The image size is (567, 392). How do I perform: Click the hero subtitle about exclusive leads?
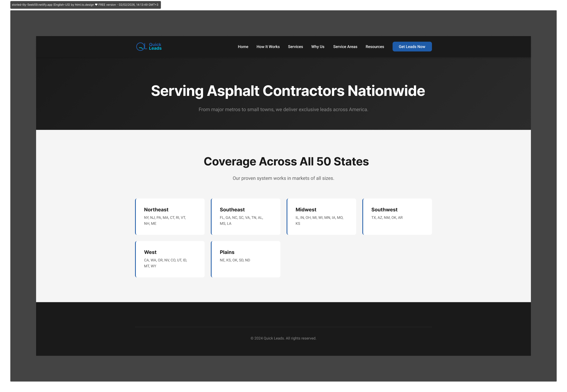click(283, 110)
